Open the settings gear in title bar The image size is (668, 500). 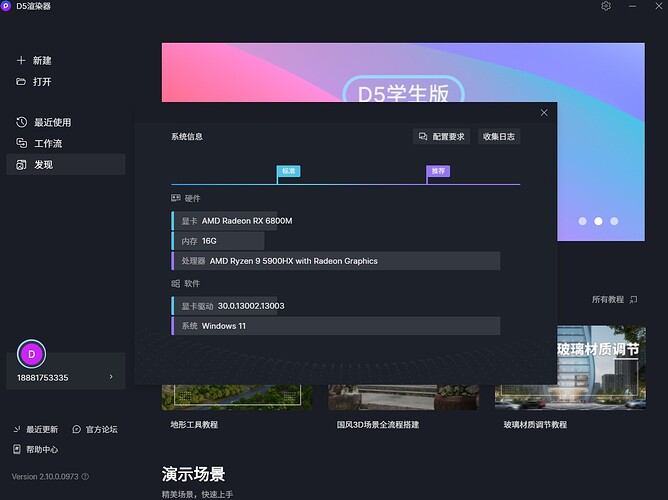pos(606,6)
